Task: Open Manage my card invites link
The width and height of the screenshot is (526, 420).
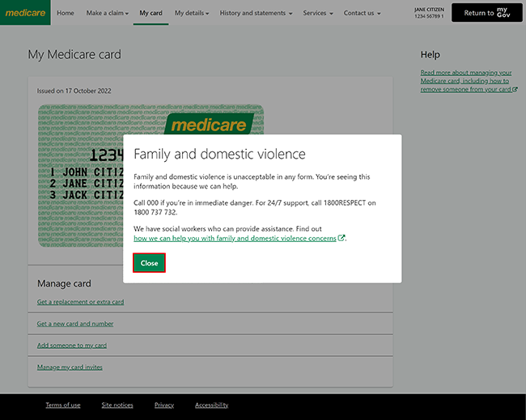Action: click(70, 367)
